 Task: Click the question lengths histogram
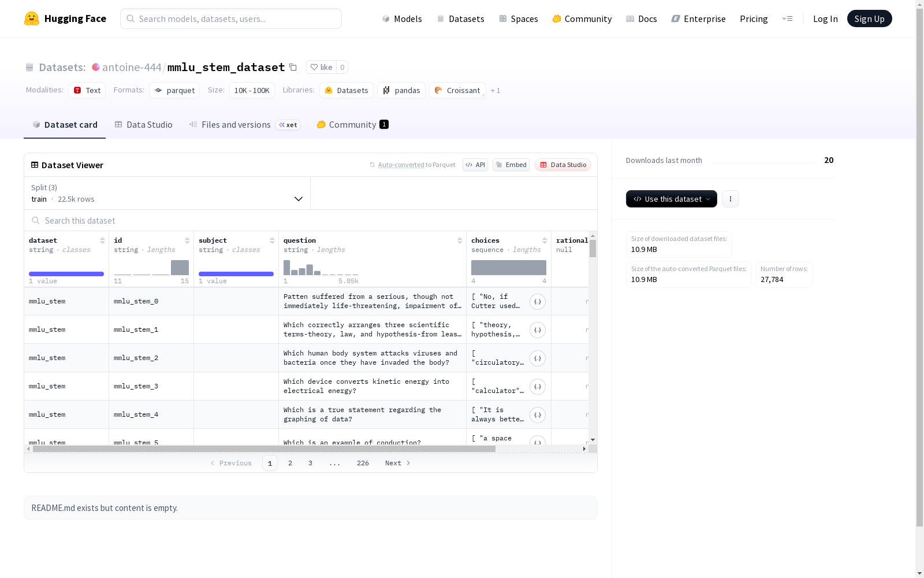[x=321, y=268]
